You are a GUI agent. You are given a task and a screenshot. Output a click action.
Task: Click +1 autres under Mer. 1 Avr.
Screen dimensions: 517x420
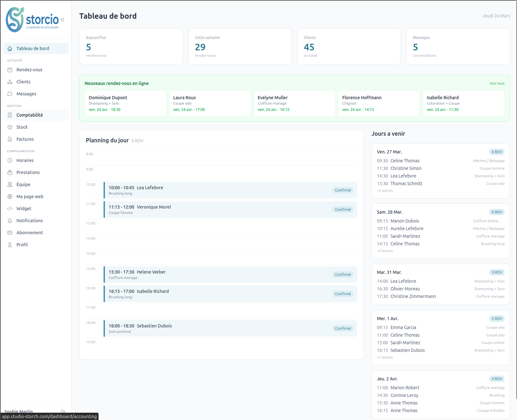385,357
